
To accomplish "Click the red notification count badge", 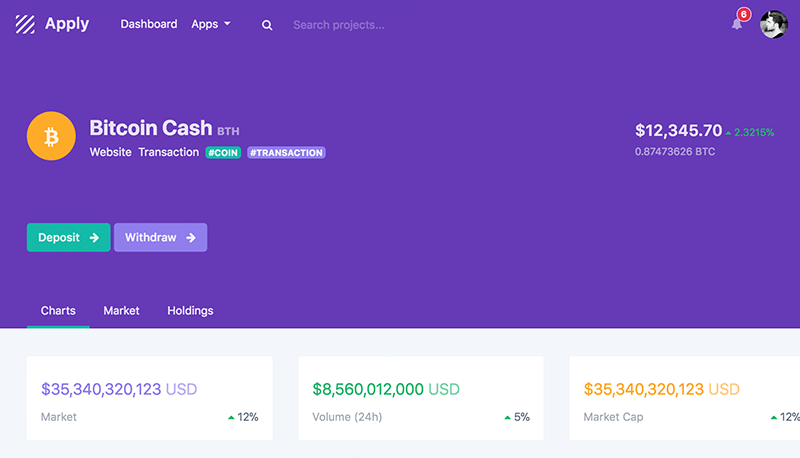I will [x=744, y=14].
